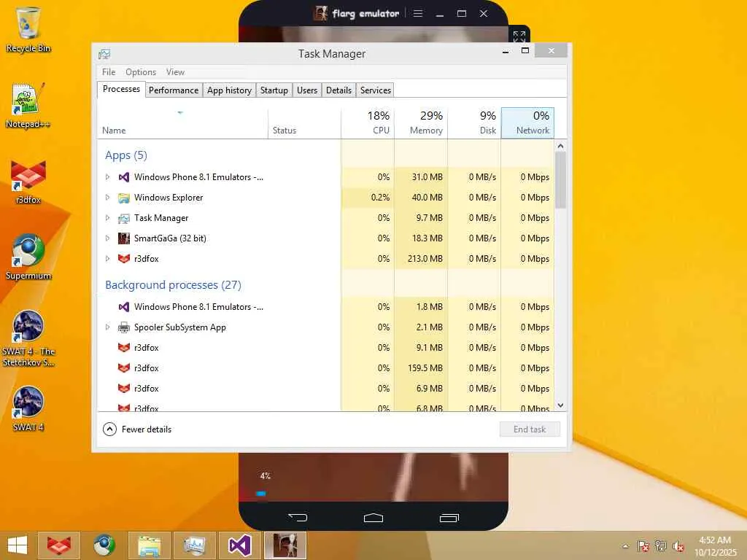Select the background Windows Phone 8.1 Emulators row
747x560 pixels.
[326, 307]
